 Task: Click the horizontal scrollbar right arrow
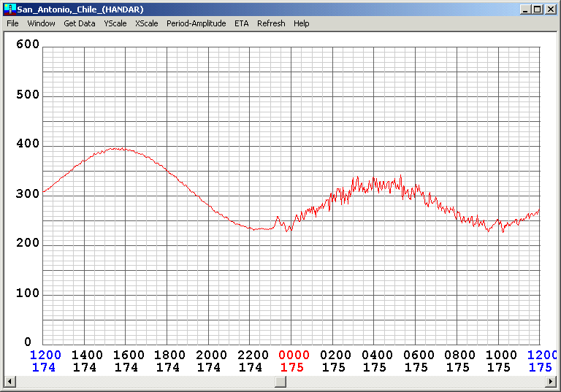point(552,382)
